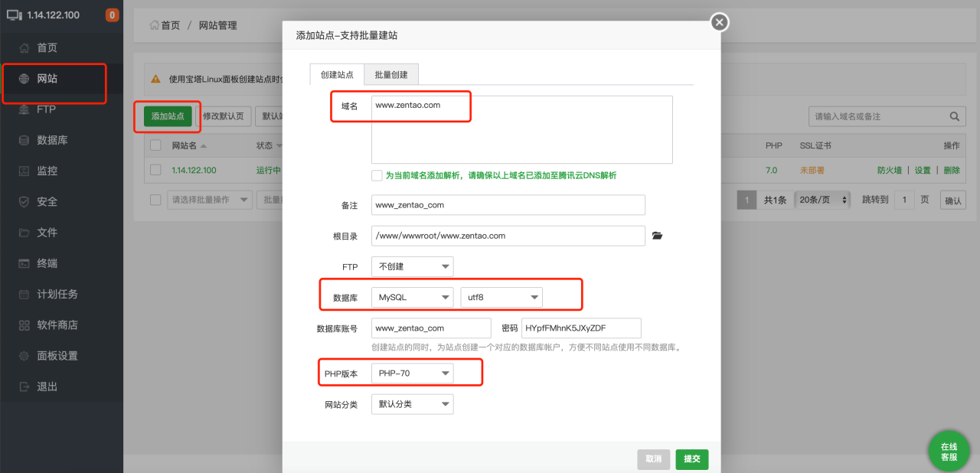This screenshot has height=473, width=980.
Task: Click the security shield icon
Action: tap(24, 201)
